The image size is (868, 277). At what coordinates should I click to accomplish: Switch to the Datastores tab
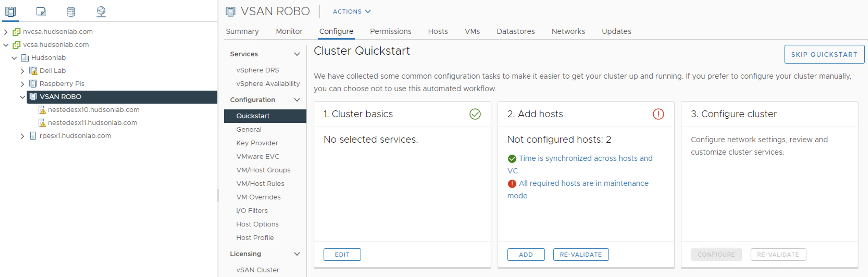click(x=516, y=31)
